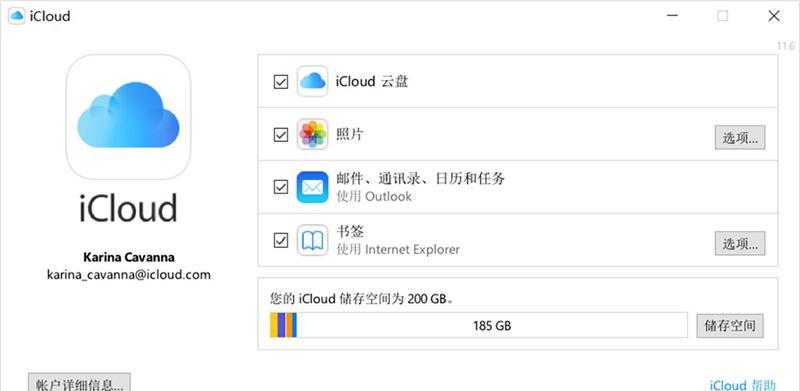The image size is (800, 391).
Task: Click the iCloud Drive cloud icon
Action: point(312,81)
